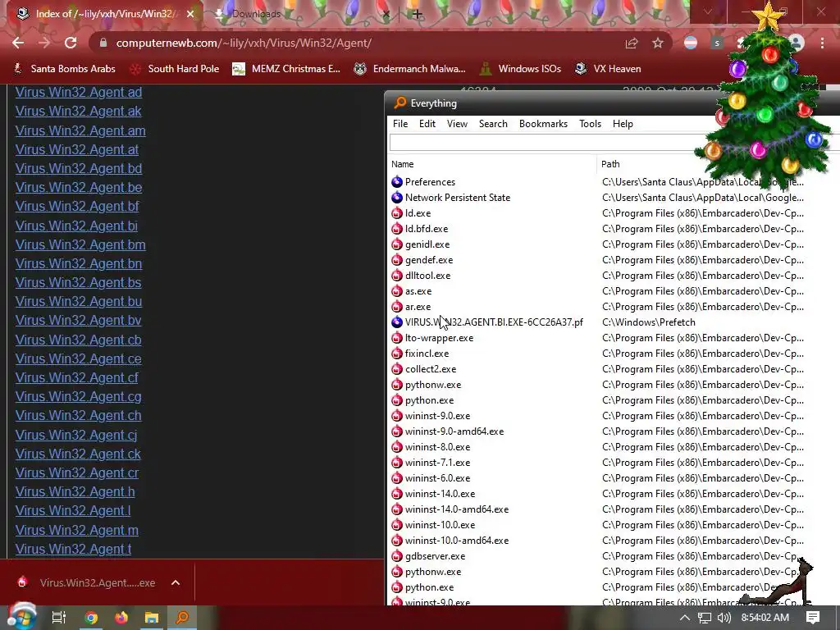Open volume control in system tray

pyautogui.click(x=724, y=618)
